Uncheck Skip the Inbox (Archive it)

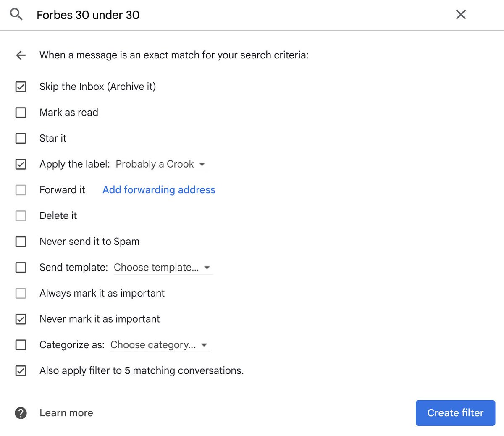[21, 87]
